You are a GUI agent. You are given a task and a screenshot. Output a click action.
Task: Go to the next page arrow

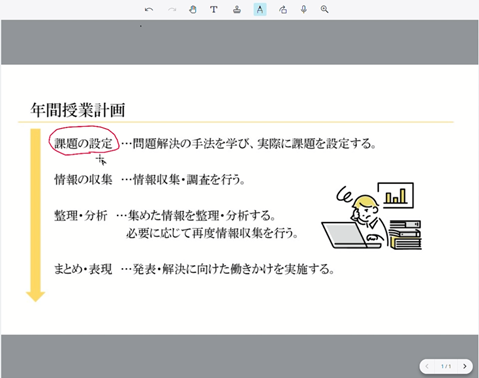click(x=465, y=366)
